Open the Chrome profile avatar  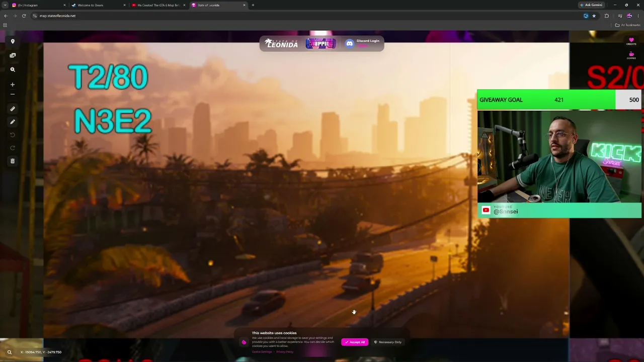pyautogui.click(x=629, y=16)
